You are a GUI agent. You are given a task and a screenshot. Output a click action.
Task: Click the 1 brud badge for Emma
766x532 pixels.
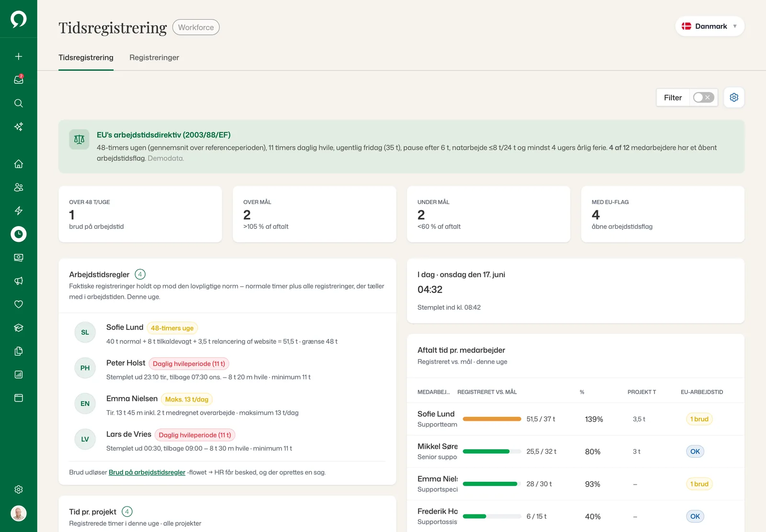[x=699, y=484]
